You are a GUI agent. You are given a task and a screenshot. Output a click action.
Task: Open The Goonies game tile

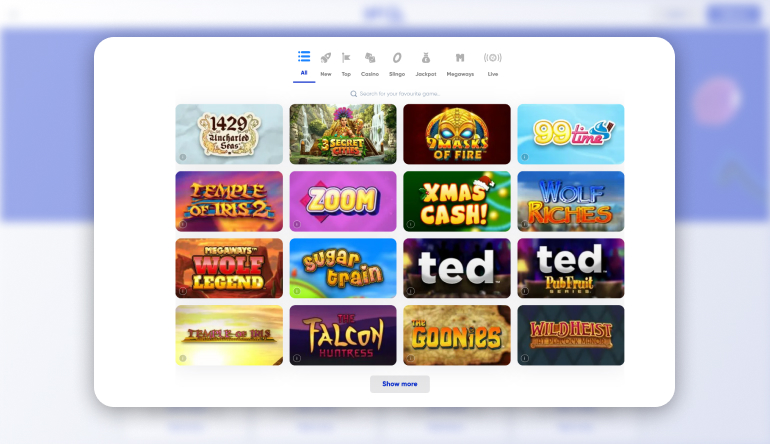(x=457, y=335)
